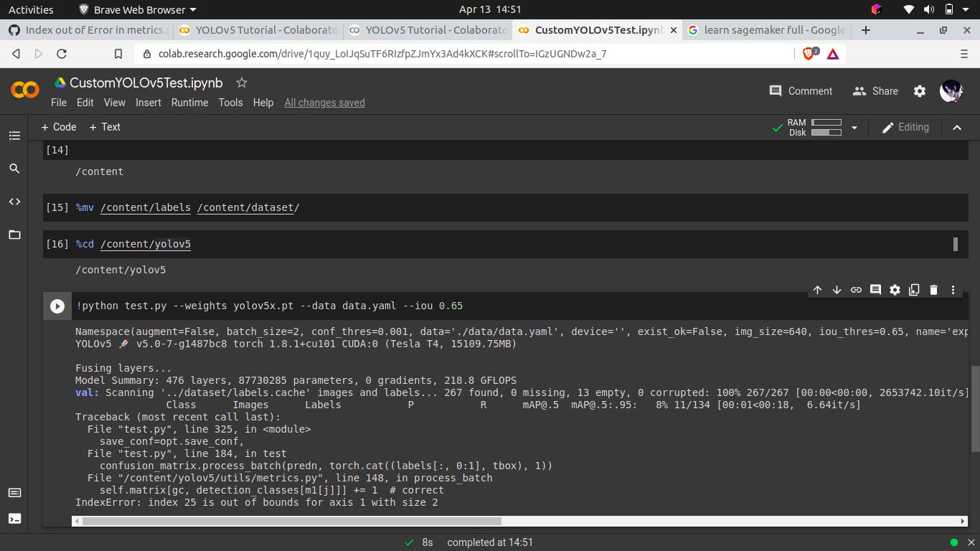Open the table of contents sidebar
The width and height of the screenshot is (980, 551).
point(14,136)
